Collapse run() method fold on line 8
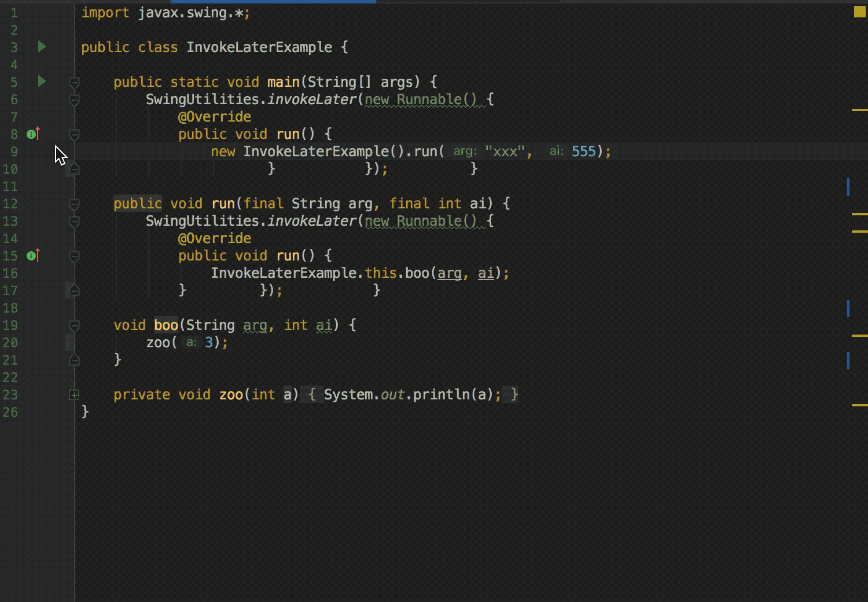This screenshot has height=602, width=868. pos(74,135)
